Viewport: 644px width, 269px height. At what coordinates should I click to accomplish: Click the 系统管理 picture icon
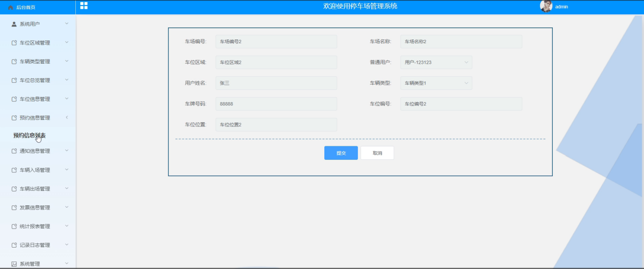tap(14, 264)
